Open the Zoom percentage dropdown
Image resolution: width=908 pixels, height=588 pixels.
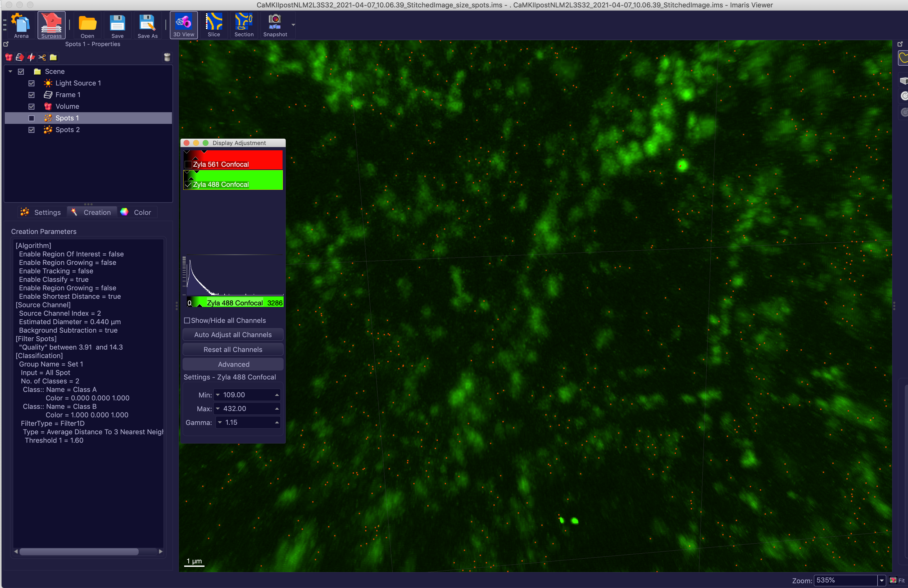(881, 580)
